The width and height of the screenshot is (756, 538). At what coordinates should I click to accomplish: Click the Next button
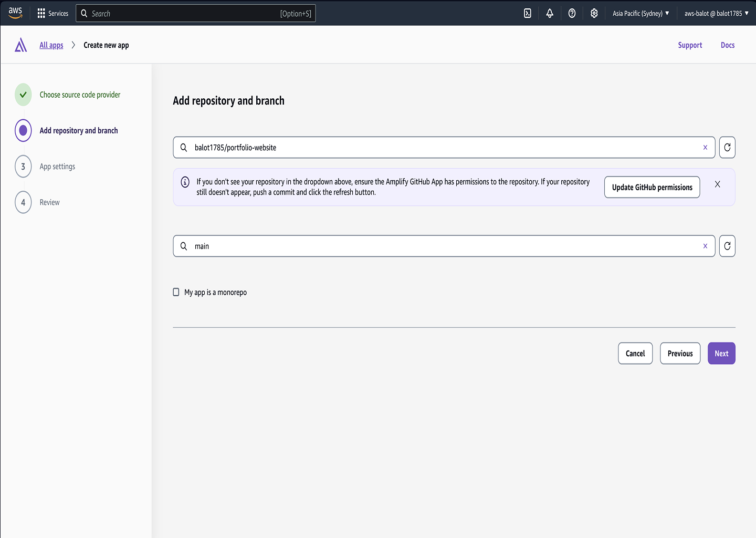(x=721, y=354)
